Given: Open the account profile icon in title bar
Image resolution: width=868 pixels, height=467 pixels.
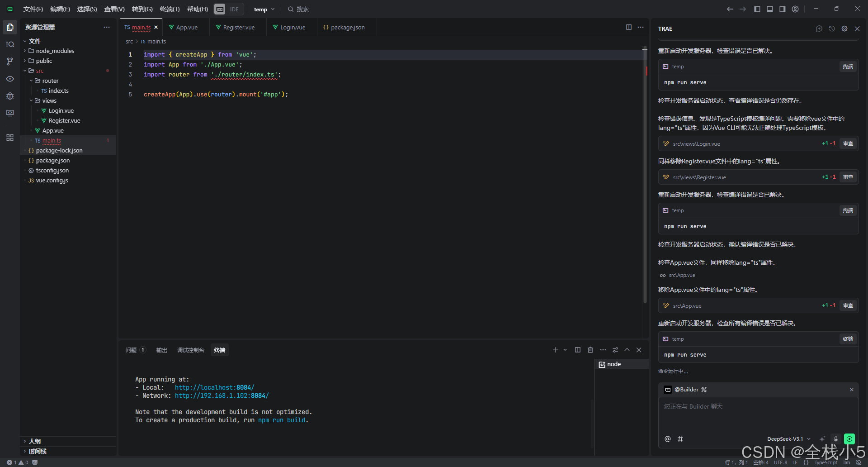Looking at the screenshot, I should tap(795, 9).
